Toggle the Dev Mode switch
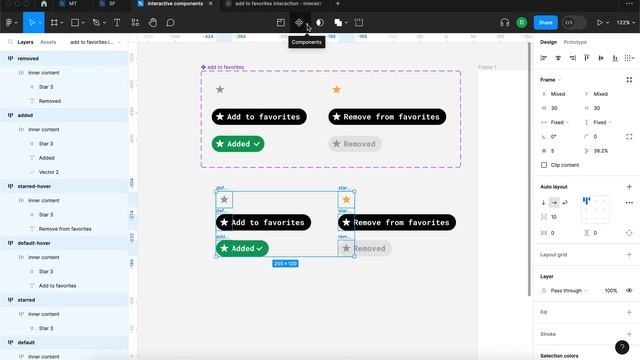Image resolution: width=640 pixels, height=360 pixels. (573, 23)
